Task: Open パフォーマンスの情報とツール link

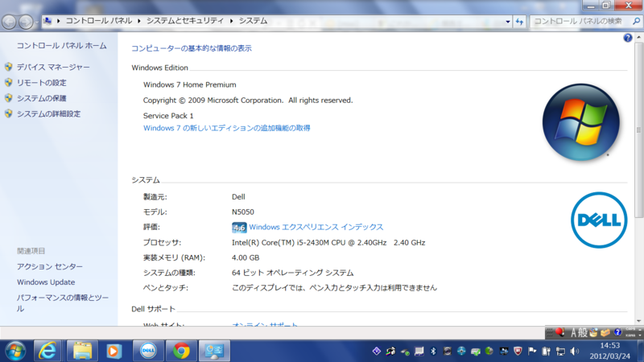Action: pos(63,303)
